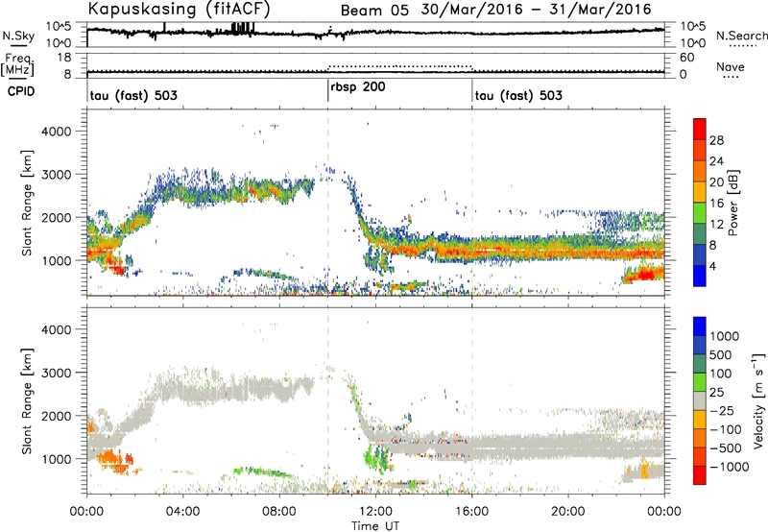
Task: Click the "-1000" label on velocity colorbar
Action: 729,467
